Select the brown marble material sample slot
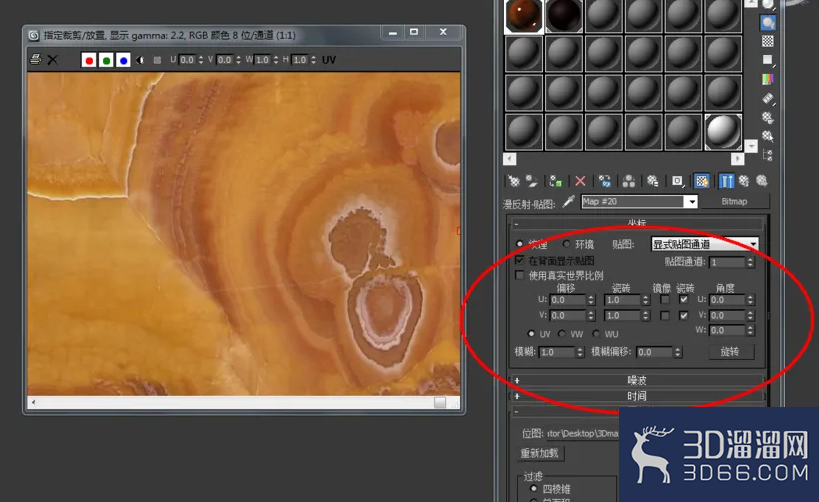 tap(524, 16)
